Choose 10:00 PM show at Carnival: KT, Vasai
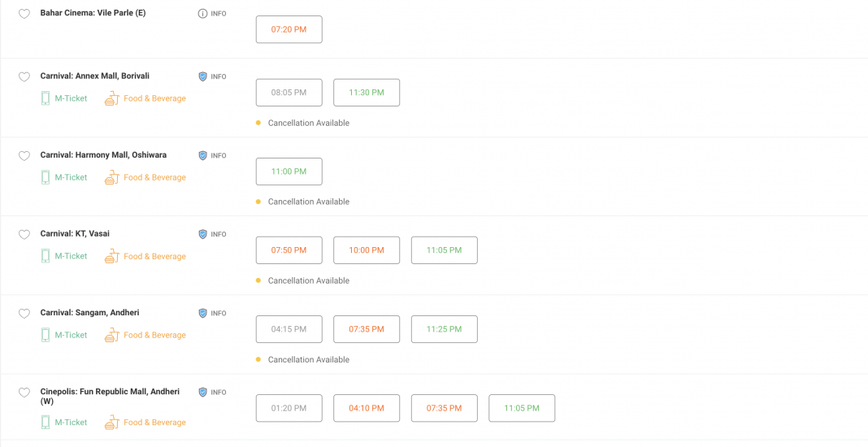Image resolution: width=868 pixels, height=447 pixels. coord(367,250)
